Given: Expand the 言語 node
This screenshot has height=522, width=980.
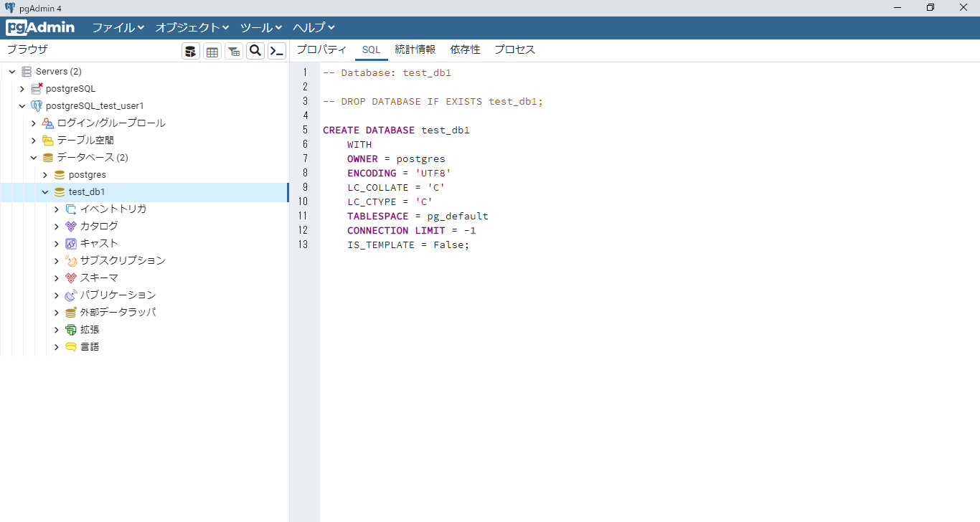Looking at the screenshot, I should (57, 347).
